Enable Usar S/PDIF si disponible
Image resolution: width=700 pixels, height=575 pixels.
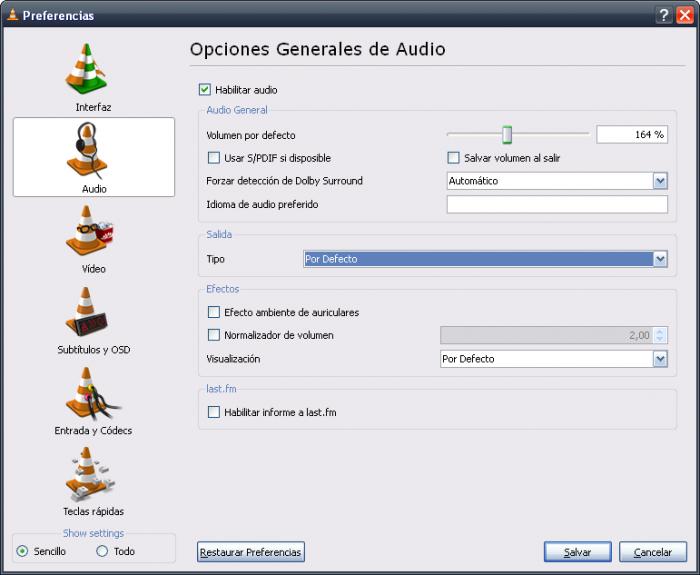tap(214, 158)
